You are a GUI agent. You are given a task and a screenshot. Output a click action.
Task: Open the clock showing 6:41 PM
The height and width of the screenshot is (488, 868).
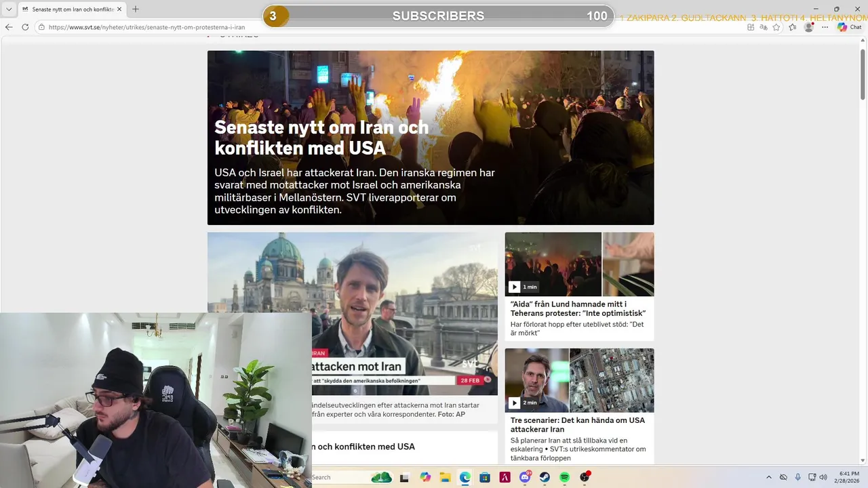pyautogui.click(x=848, y=477)
